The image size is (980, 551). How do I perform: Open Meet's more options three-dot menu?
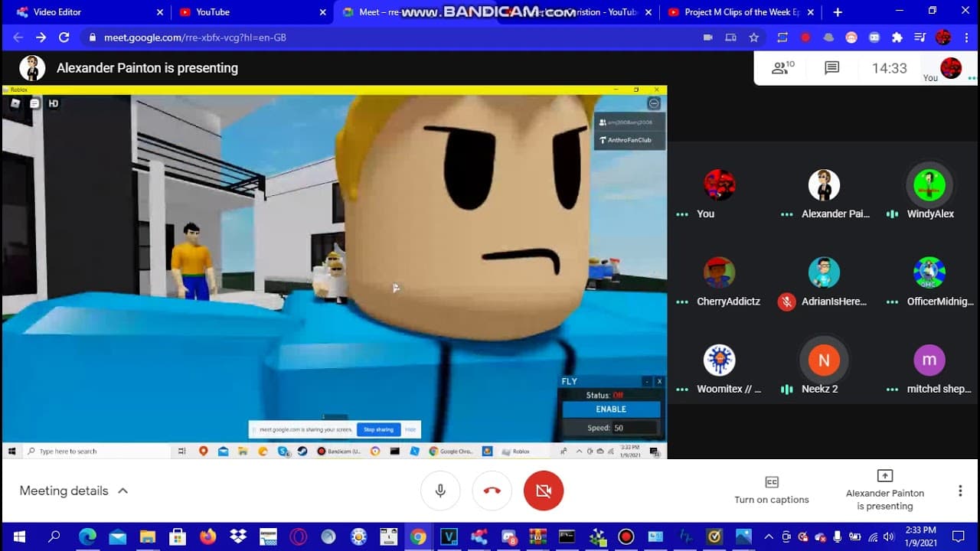tap(960, 491)
